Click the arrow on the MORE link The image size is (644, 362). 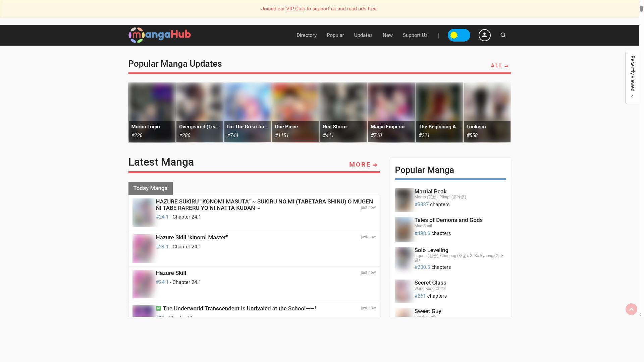(x=375, y=165)
